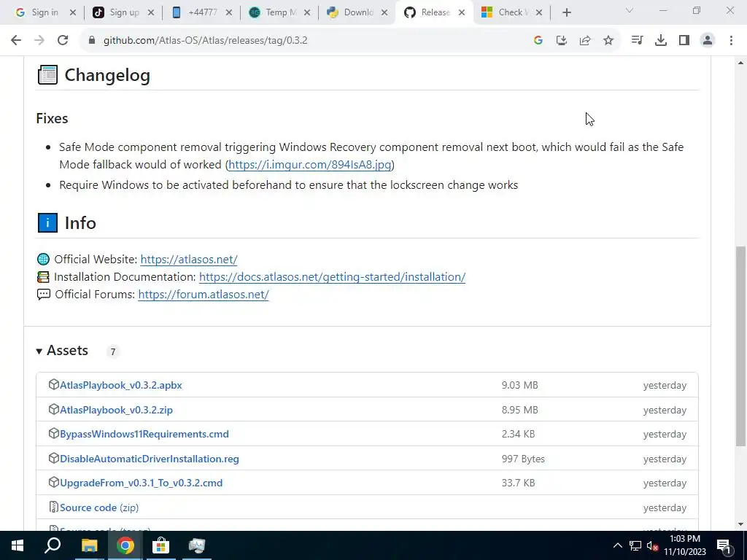Viewport: 747px width, 560px height.
Task: Open the imgur 894IsA8.jpg link
Action: [309, 165]
